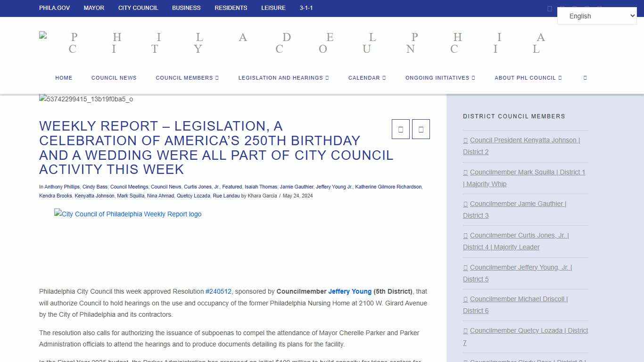The width and height of the screenshot is (644, 362).
Task: Click the Jeffery Young hyperlink in the article
Action: [x=350, y=291]
